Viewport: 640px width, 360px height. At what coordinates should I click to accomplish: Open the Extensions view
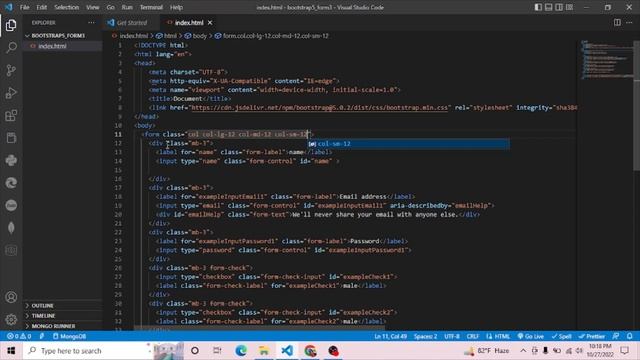pos(11,116)
